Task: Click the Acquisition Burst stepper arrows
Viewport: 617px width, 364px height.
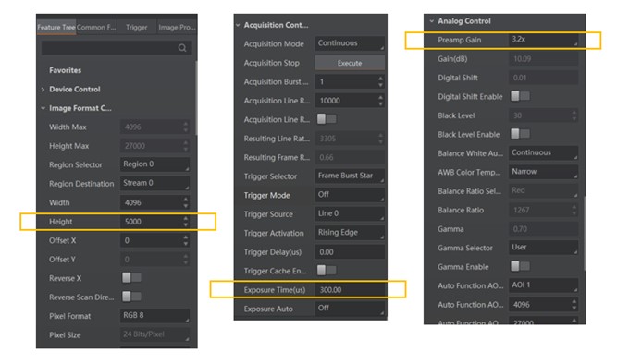Action: (x=380, y=82)
